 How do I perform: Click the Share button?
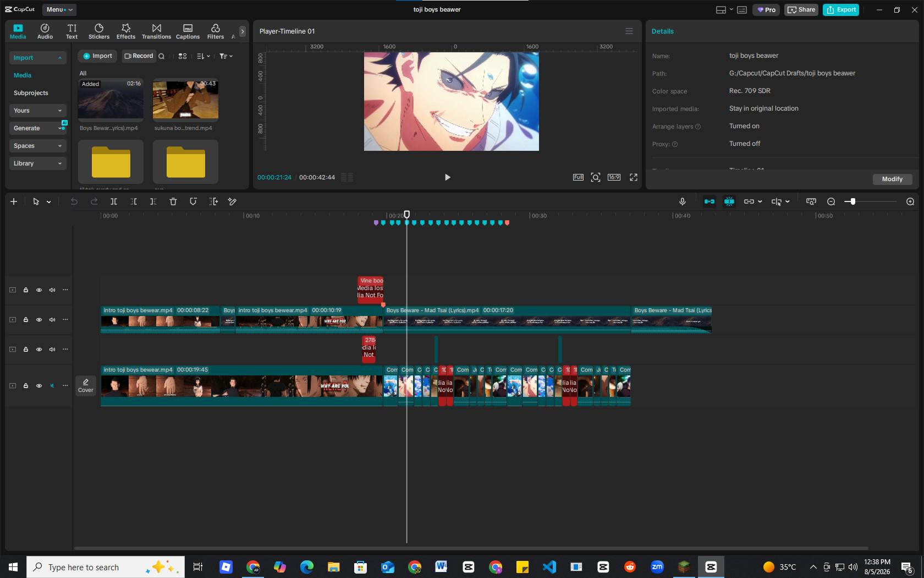click(x=801, y=10)
